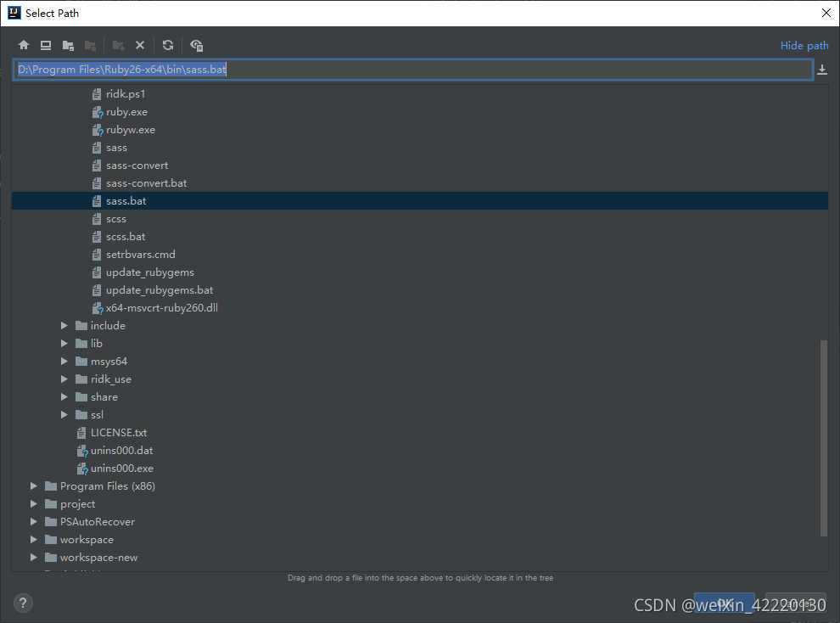Expand the include folder
The image size is (840, 623).
coord(64,326)
